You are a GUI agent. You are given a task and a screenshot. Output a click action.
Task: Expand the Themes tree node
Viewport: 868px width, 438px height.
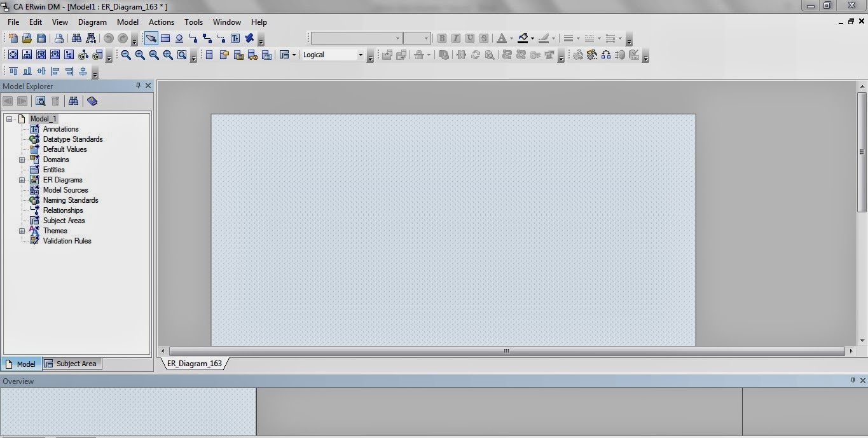click(x=22, y=231)
